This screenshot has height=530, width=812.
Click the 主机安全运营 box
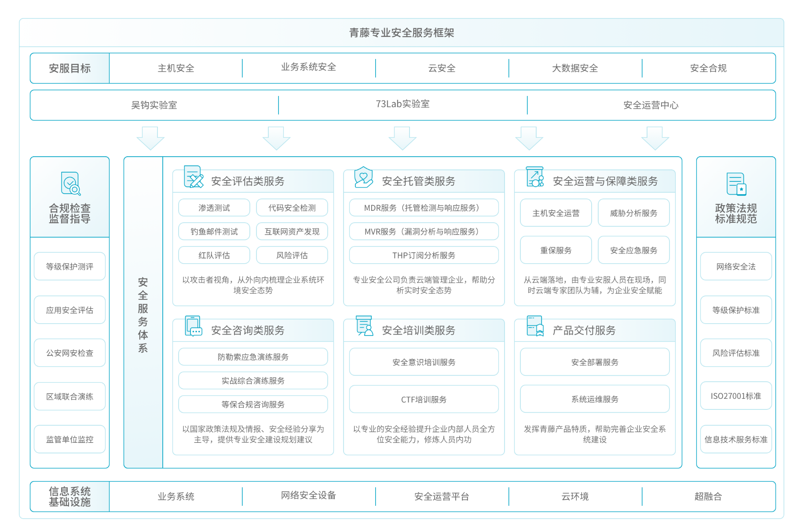(556, 213)
